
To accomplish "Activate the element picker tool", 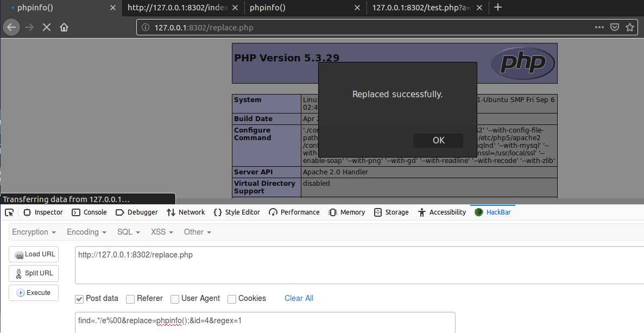I will 9,212.
